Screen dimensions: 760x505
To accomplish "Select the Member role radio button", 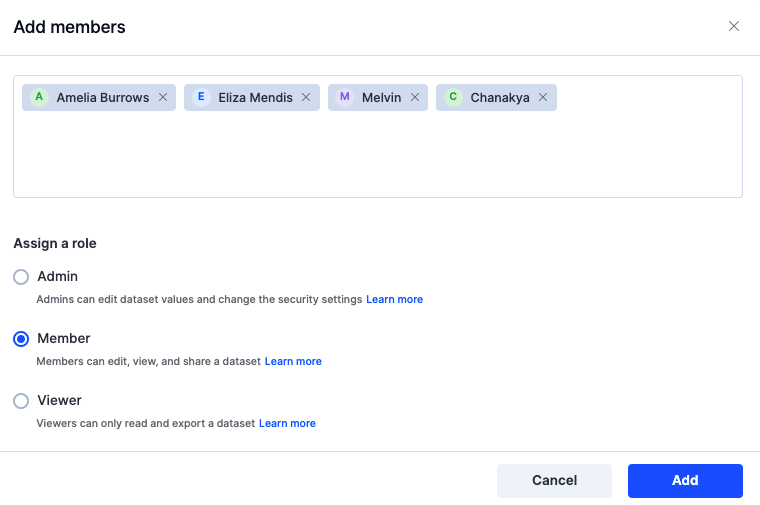I will [x=21, y=339].
